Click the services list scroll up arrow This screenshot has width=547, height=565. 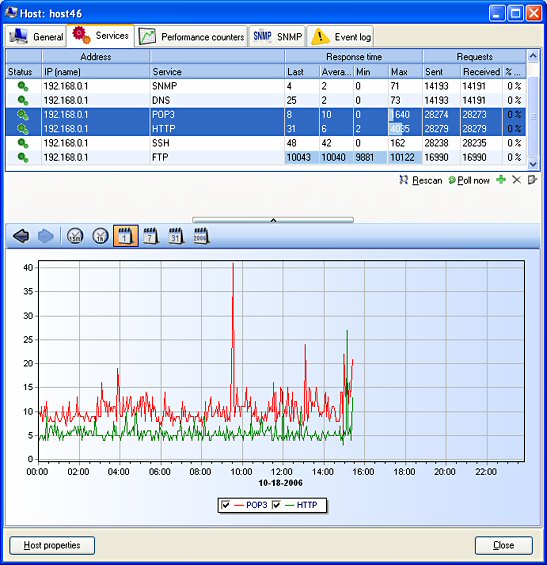point(533,56)
